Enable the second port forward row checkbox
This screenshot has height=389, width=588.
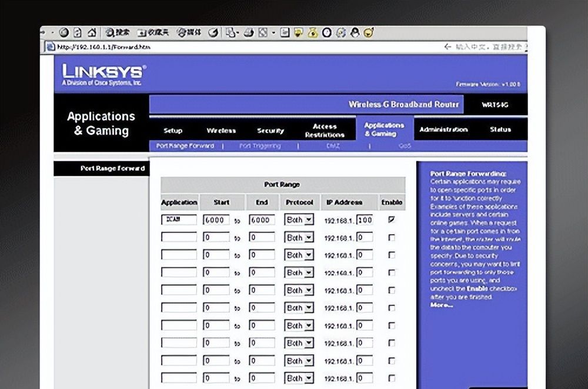click(x=392, y=238)
